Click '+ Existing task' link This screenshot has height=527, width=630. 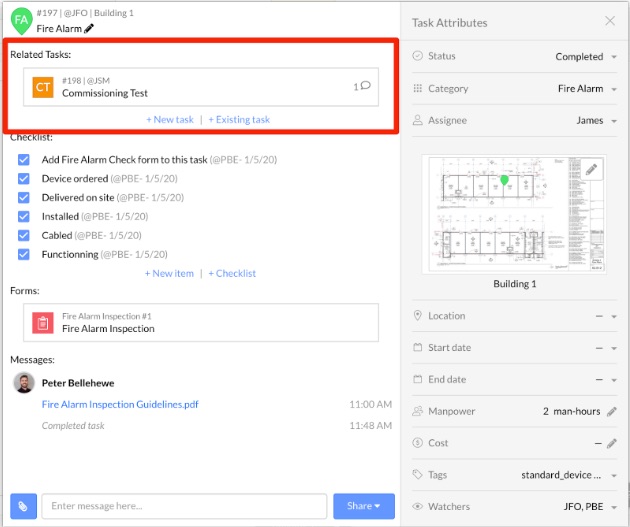click(239, 119)
